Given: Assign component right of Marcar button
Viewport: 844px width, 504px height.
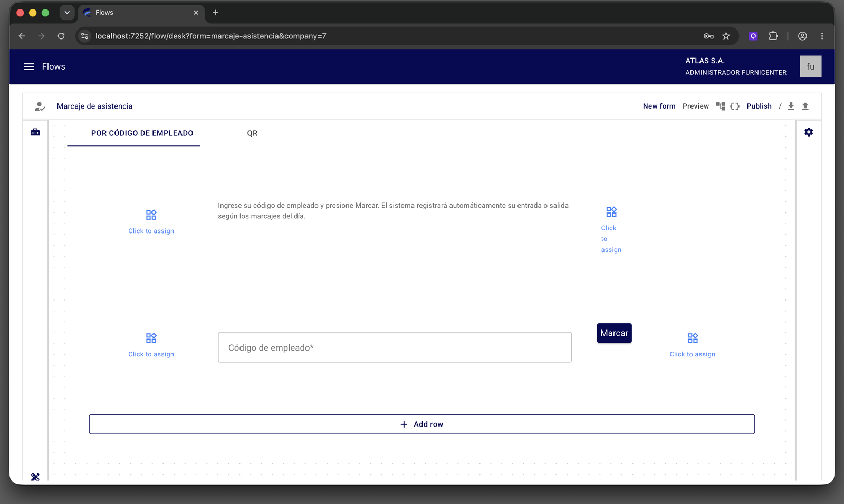Looking at the screenshot, I should click(x=693, y=345).
